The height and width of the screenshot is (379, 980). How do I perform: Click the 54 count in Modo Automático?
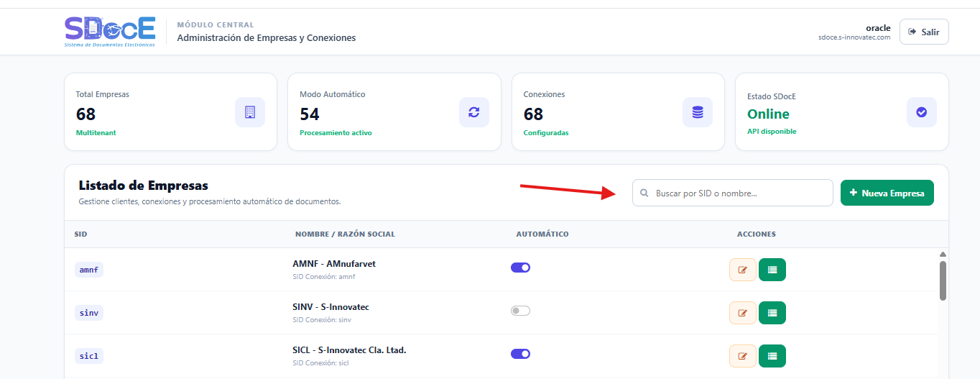tap(310, 114)
